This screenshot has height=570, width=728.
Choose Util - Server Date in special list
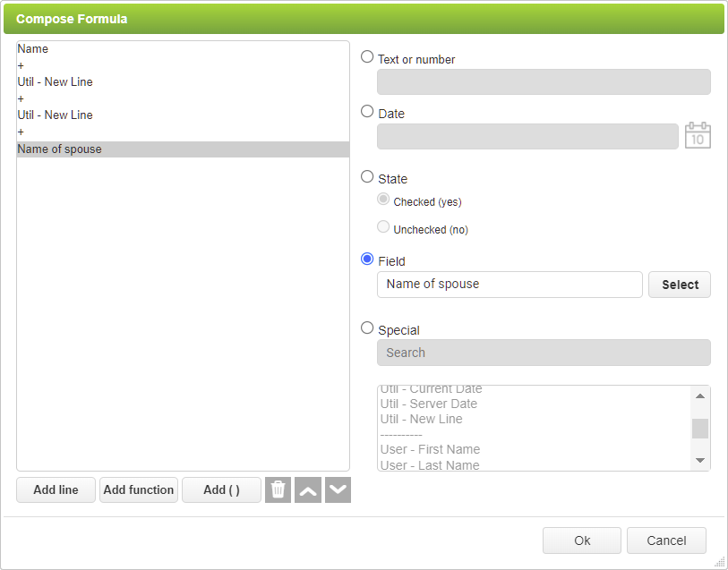[x=535, y=404]
